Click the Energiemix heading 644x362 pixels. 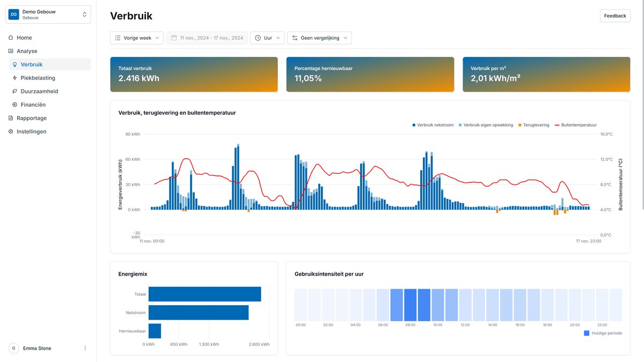[x=133, y=274]
